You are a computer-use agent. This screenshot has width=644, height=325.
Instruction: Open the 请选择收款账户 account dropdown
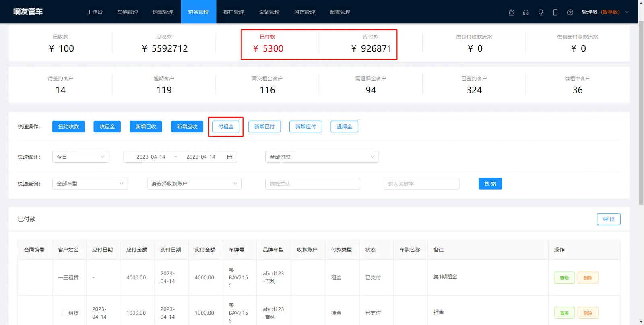click(x=194, y=184)
